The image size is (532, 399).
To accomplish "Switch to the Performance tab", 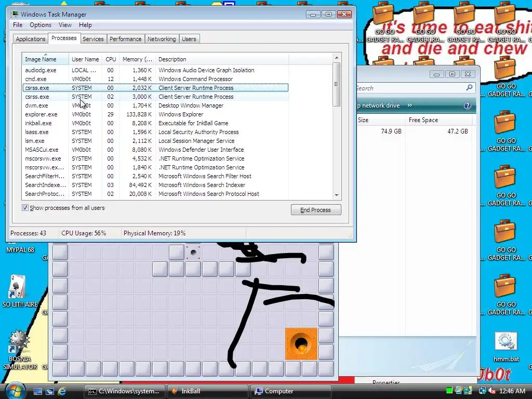I will pos(126,39).
